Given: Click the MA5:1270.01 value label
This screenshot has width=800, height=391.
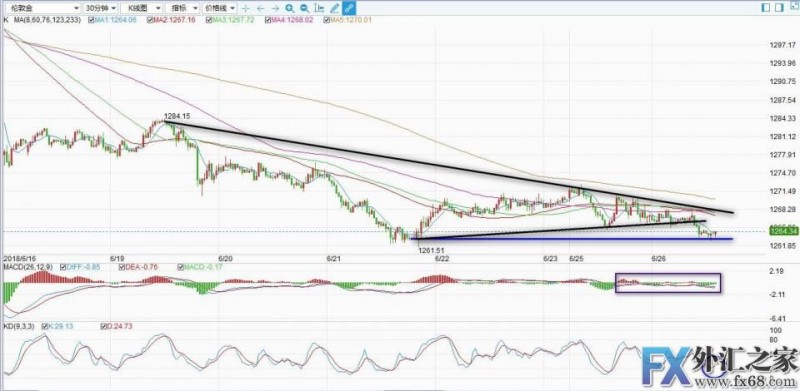Looking at the screenshot, I should (x=352, y=20).
